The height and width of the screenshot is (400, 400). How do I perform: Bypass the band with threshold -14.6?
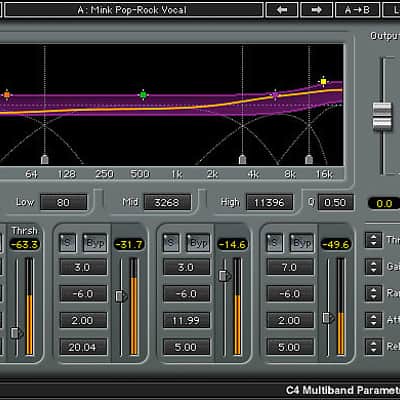[x=199, y=243]
